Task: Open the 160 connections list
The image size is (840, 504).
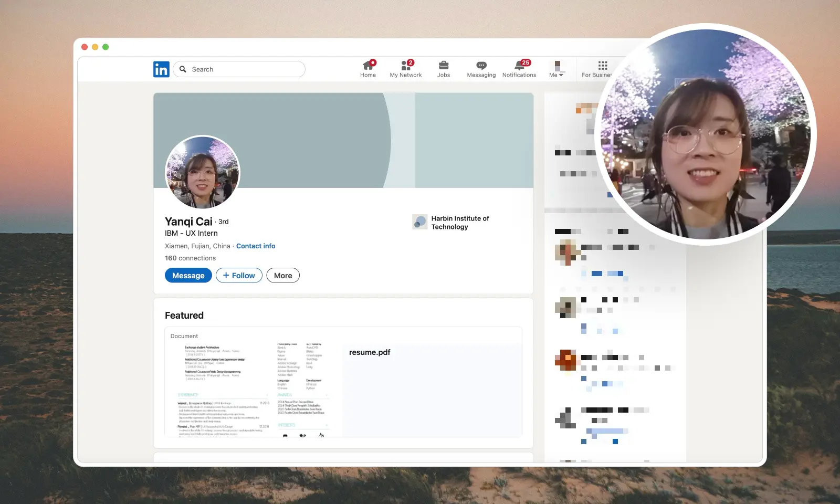Action: click(190, 258)
